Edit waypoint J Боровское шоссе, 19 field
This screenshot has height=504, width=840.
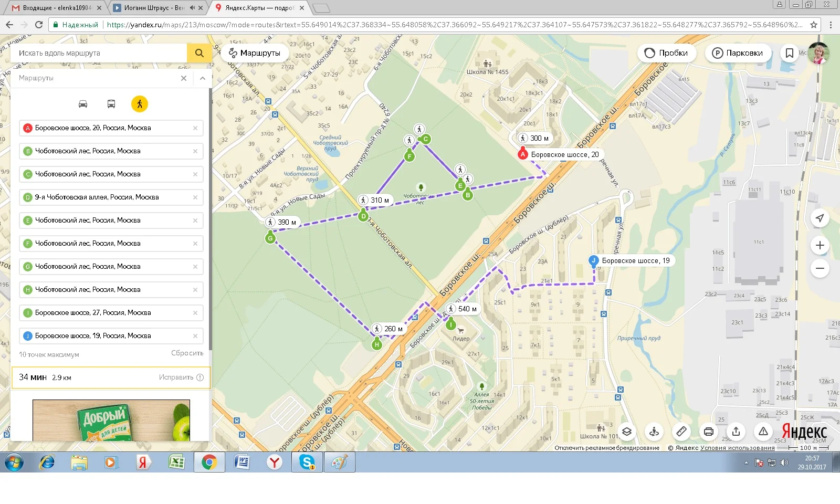(111, 336)
